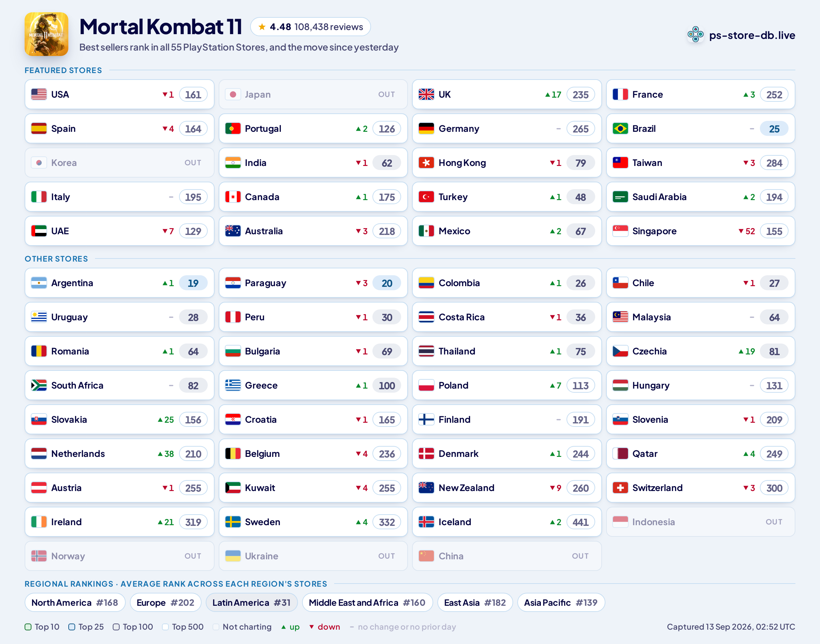Viewport: 820px width, 644px height.
Task: Click the USA flag icon
Action: (x=39, y=94)
